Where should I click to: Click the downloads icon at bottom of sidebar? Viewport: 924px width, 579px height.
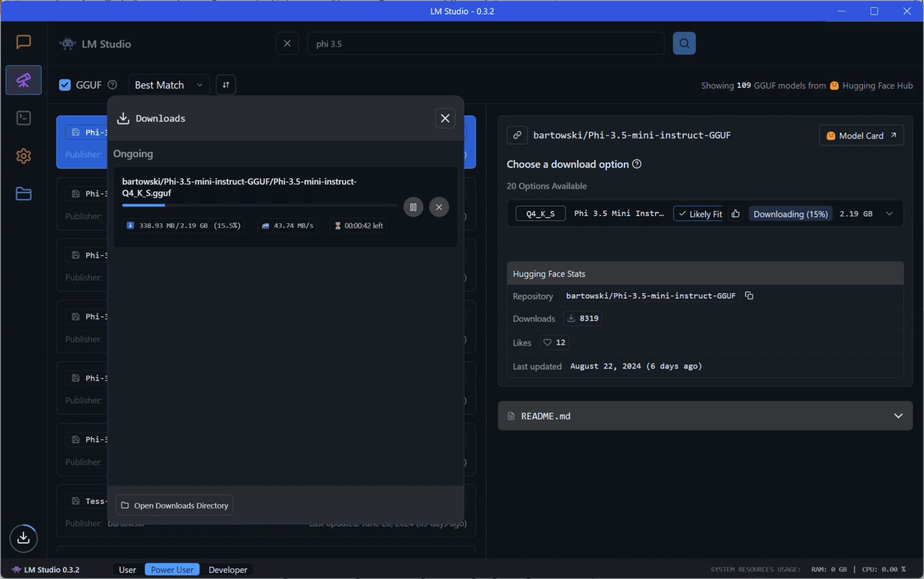pyautogui.click(x=23, y=538)
